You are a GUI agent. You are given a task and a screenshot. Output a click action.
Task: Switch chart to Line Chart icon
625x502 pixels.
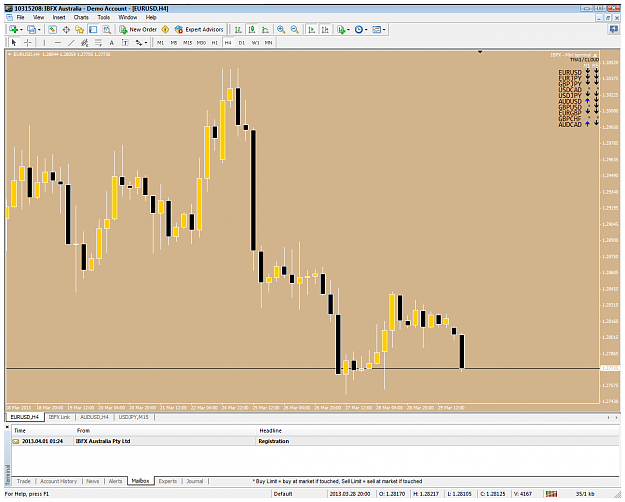265,29
